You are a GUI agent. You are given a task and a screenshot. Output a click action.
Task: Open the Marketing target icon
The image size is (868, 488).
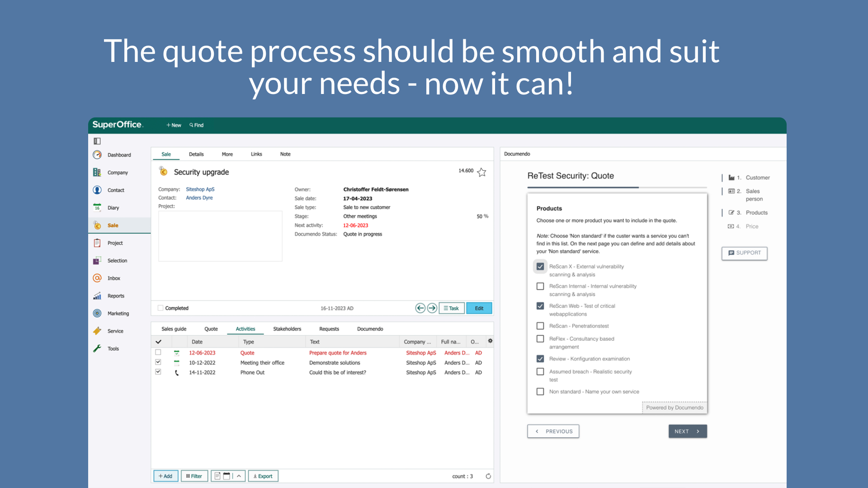point(97,314)
